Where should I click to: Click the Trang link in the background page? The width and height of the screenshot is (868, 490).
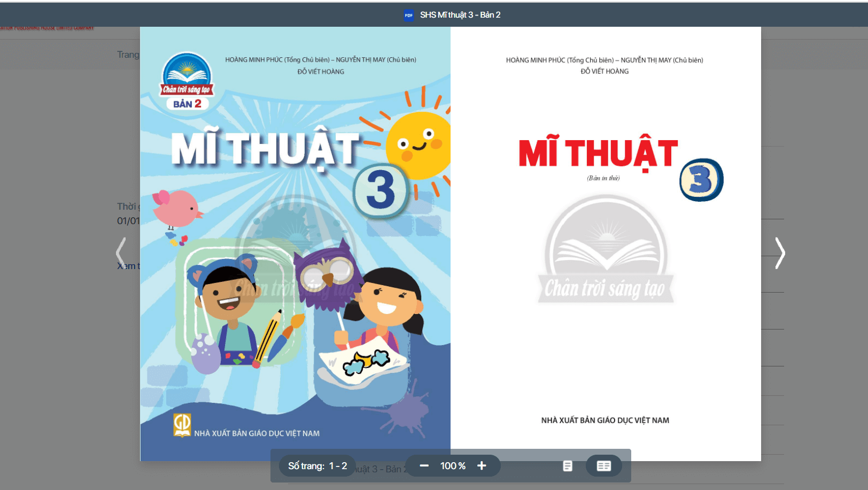(128, 55)
